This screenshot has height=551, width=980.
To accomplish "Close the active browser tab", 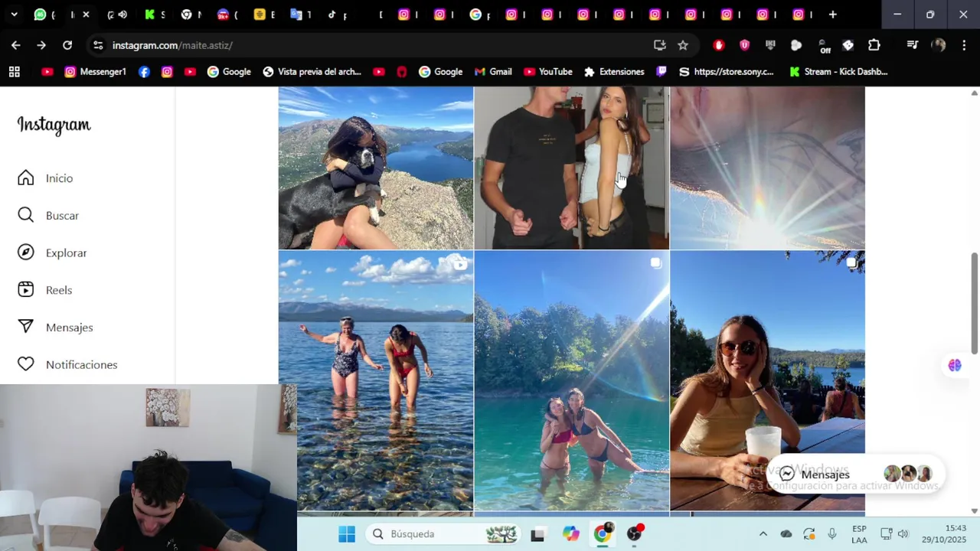I will click(86, 15).
